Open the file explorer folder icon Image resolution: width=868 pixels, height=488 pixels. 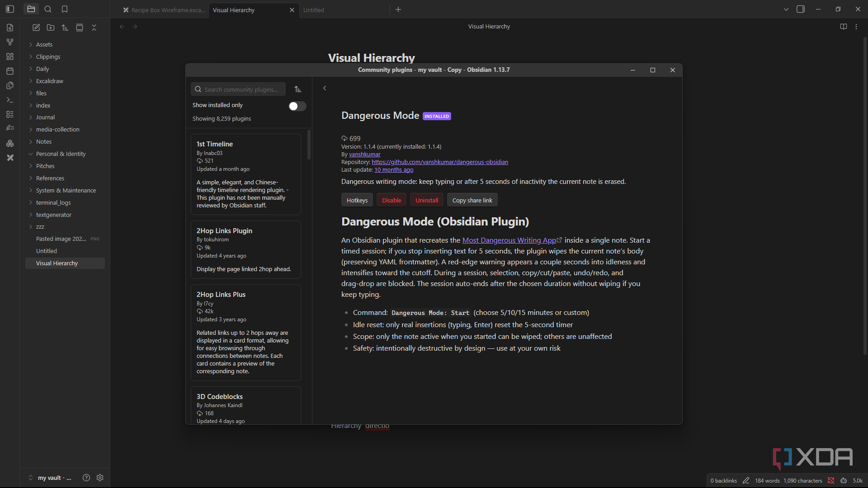(x=31, y=9)
